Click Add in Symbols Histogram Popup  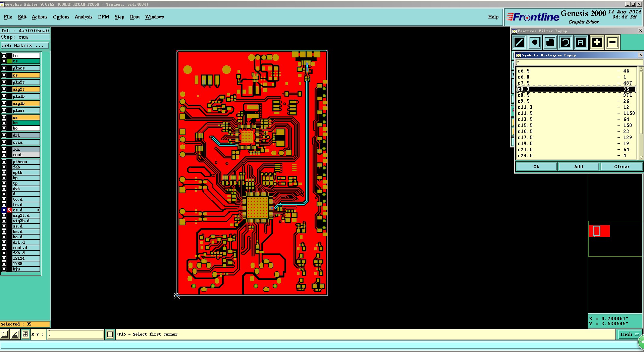579,167
